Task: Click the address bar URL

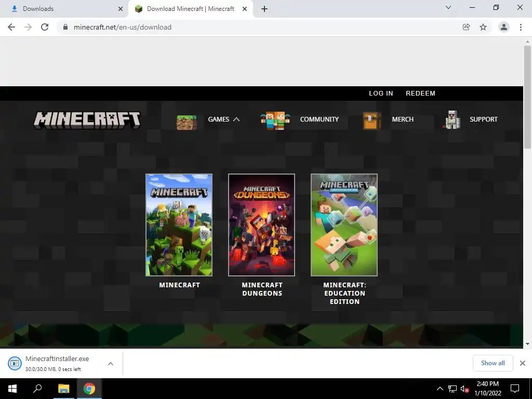Action: point(123,27)
